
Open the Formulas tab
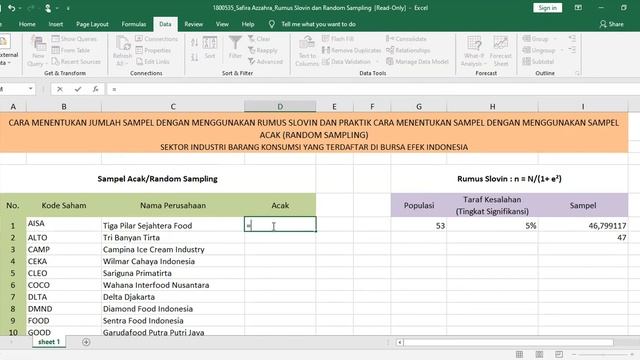click(x=133, y=24)
